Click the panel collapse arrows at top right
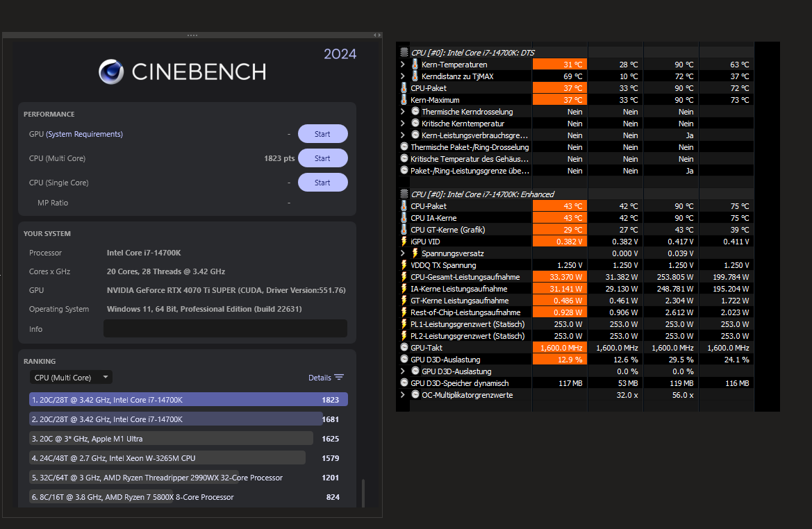The height and width of the screenshot is (529, 812). (x=377, y=35)
